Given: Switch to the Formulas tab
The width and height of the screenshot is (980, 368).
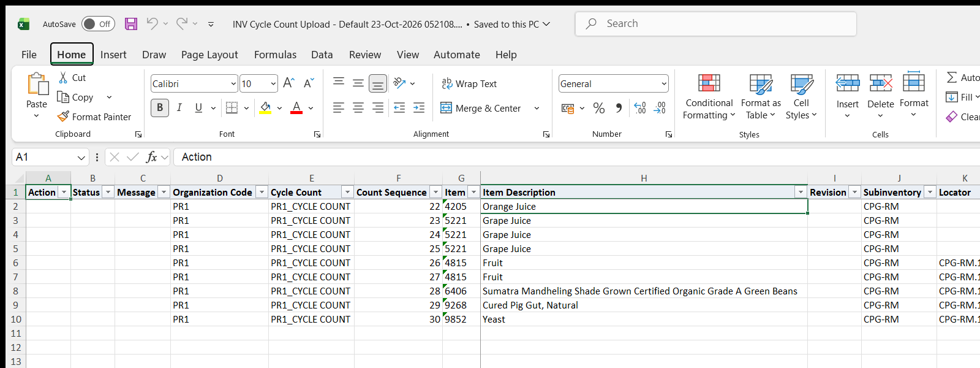Looking at the screenshot, I should [x=275, y=55].
